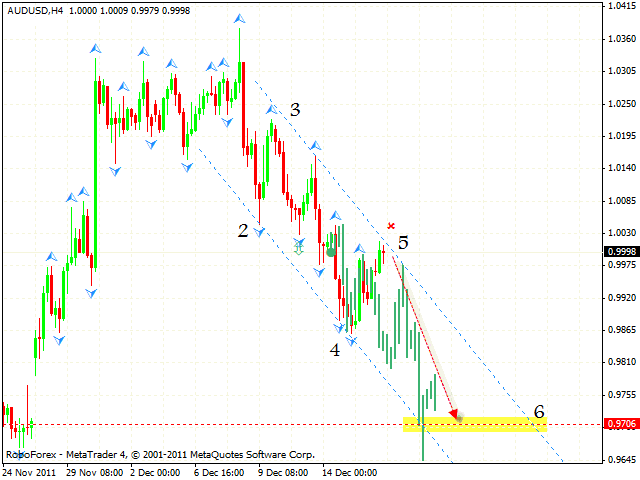
Task: Click the 1.0415 price axis label
Action: pos(621,6)
